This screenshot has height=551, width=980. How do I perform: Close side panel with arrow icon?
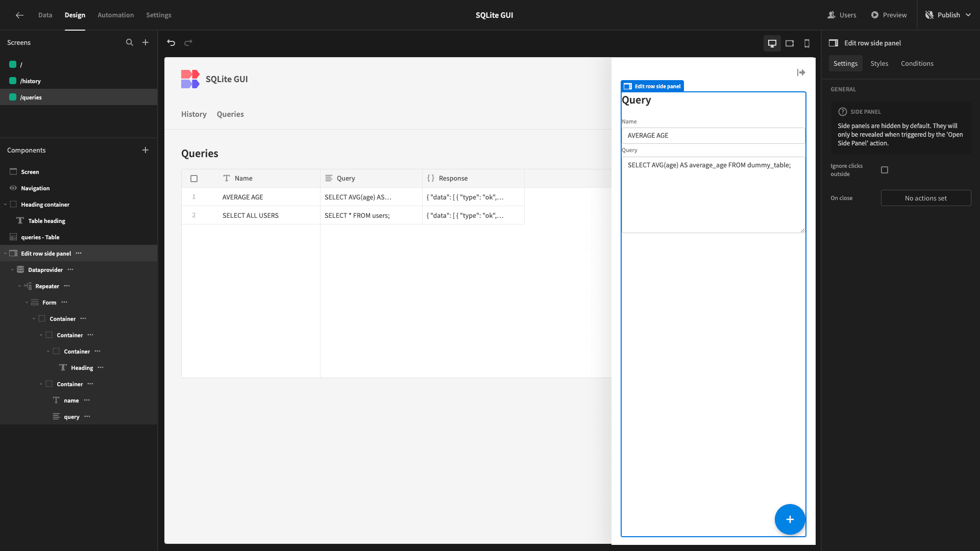(x=801, y=72)
